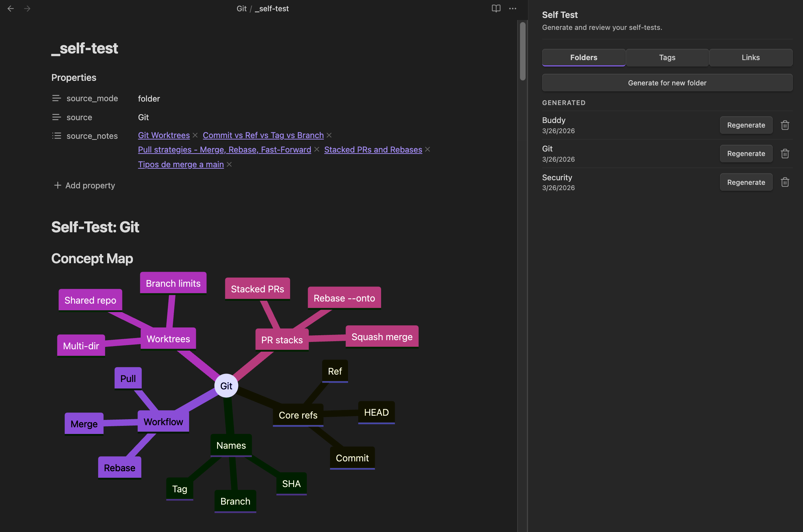803x532 pixels.
Task: Click the source_notes property list icon
Action: pos(57,136)
